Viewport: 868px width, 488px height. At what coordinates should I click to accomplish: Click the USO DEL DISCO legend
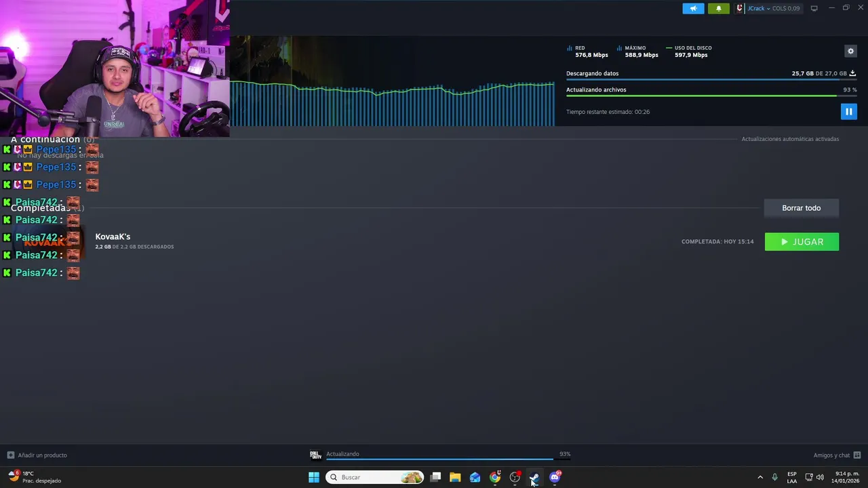689,48
